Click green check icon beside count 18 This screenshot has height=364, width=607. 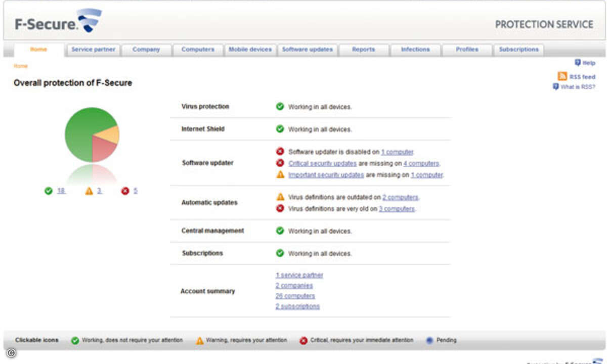click(49, 191)
